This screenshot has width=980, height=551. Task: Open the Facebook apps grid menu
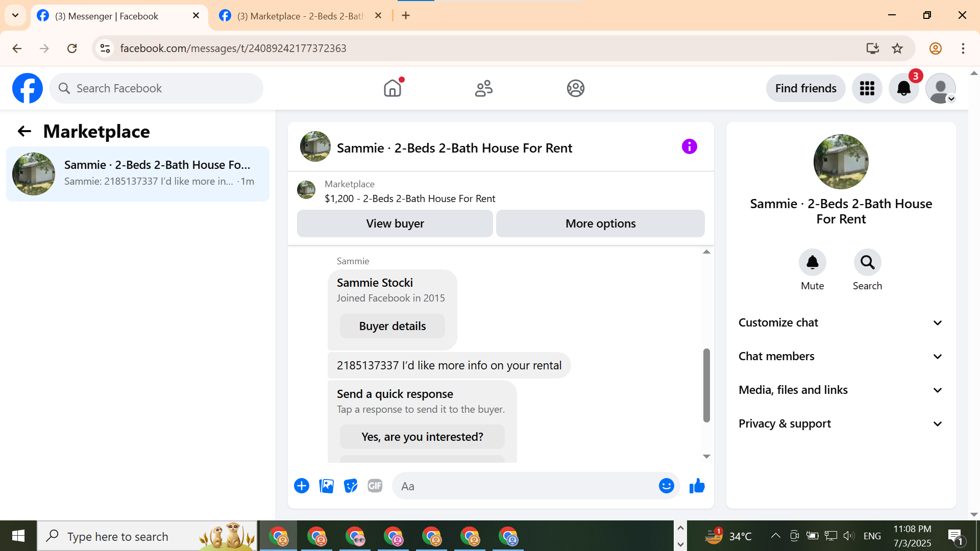(x=867, y=89)
